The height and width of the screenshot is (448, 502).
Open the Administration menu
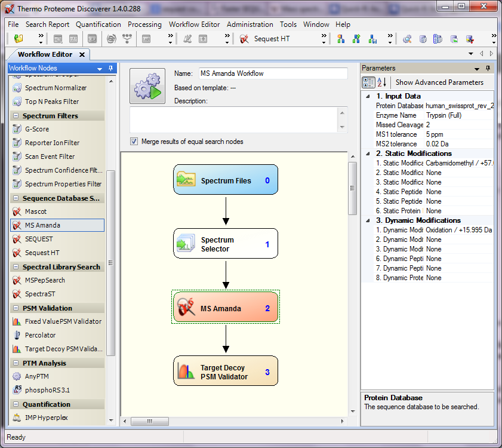pos(250,24)
